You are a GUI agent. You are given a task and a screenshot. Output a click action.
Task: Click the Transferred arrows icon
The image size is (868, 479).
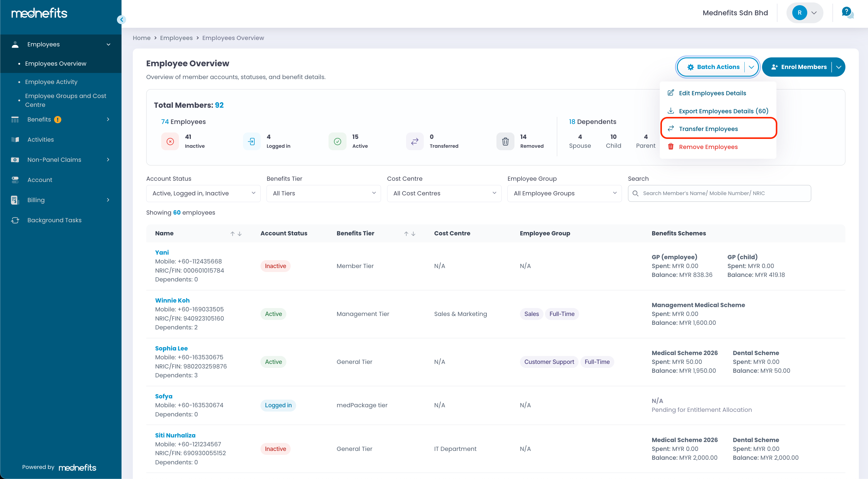click(415, 141)
